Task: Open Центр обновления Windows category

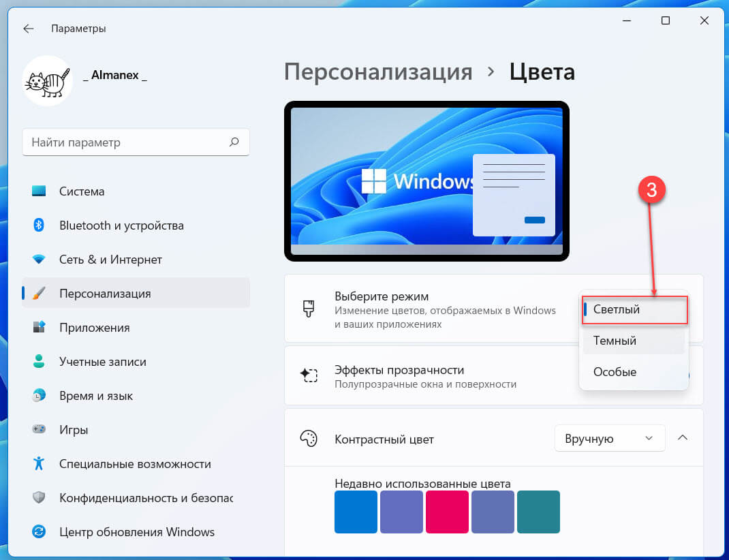Action: point(136,531)
